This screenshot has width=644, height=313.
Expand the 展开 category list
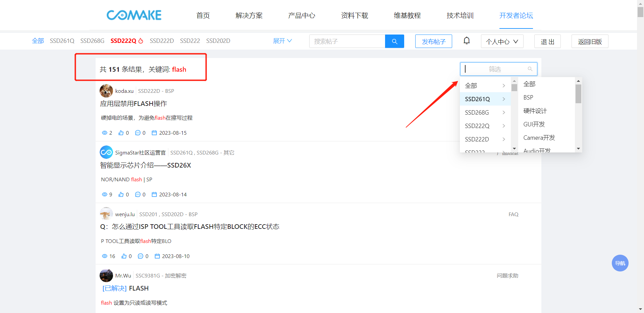pos(282,41)
